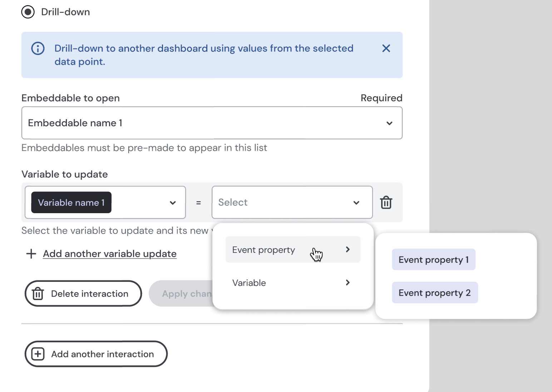Image resolution: width=552 pixels, height=392 pixels.
Task: Click the Add another variable update link
Action: [109, 254]
